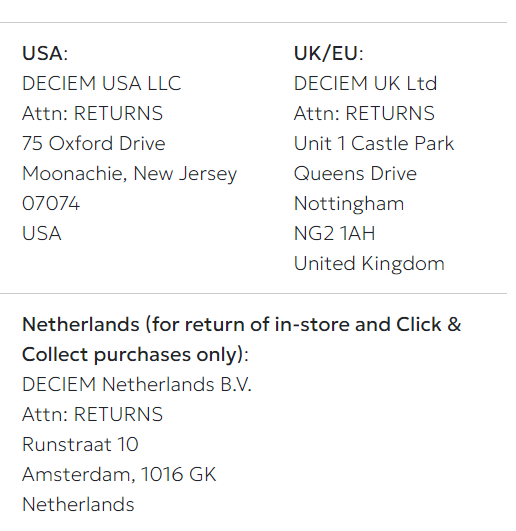Click the Amsterdam, 1016 GK line
The image size is (516, 531).
[119, 474]
